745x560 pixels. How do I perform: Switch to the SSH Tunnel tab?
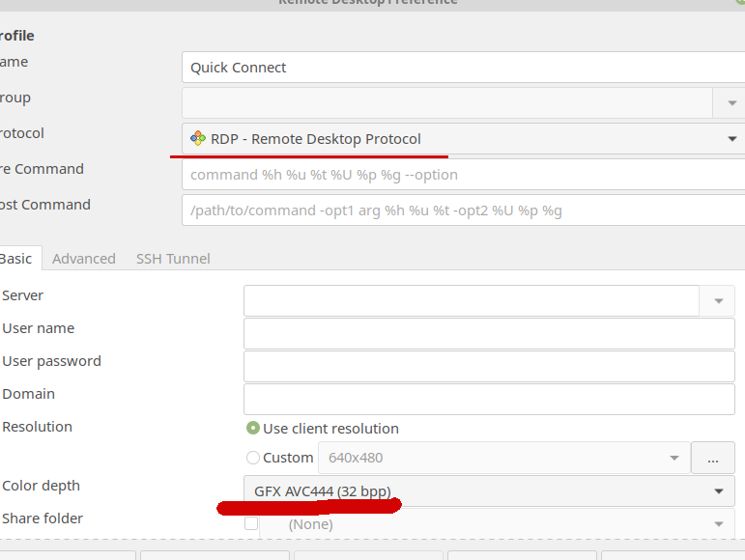[173, 259]
